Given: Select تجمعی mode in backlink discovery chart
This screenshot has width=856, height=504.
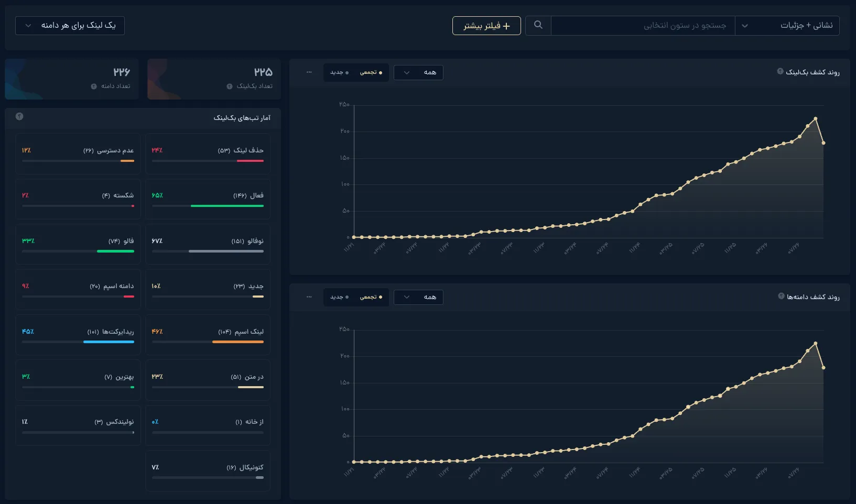Looking at the screenshot, I should pos(371,72).
